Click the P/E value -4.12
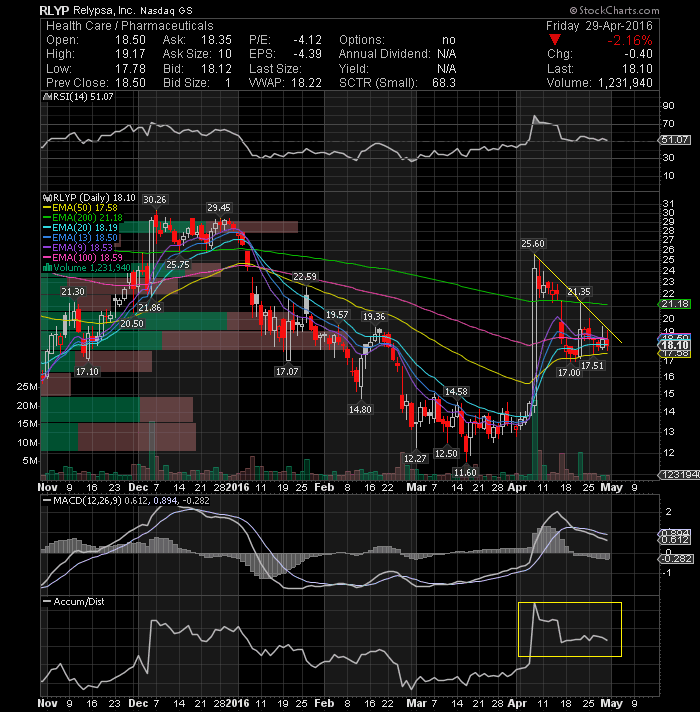 click(307, 40)
